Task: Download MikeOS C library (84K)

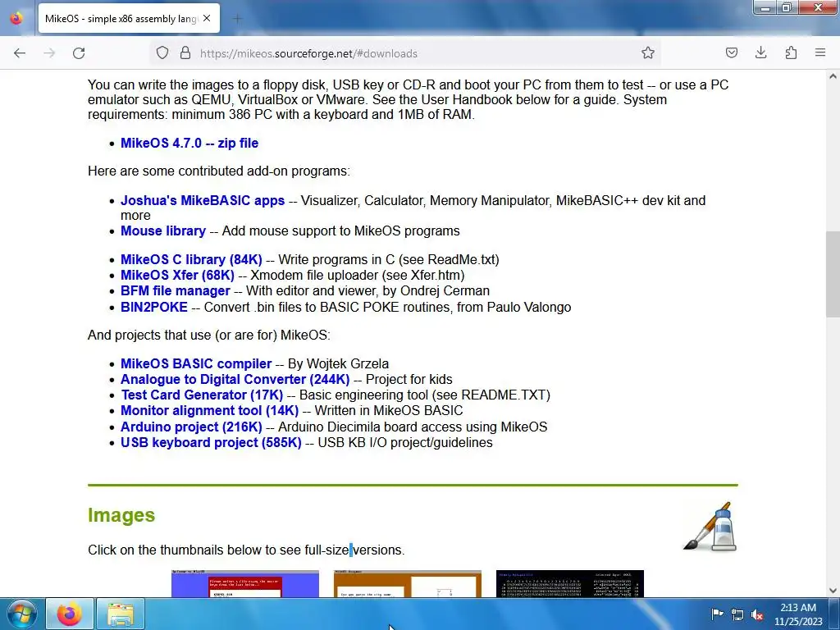Action: (191, 259)
